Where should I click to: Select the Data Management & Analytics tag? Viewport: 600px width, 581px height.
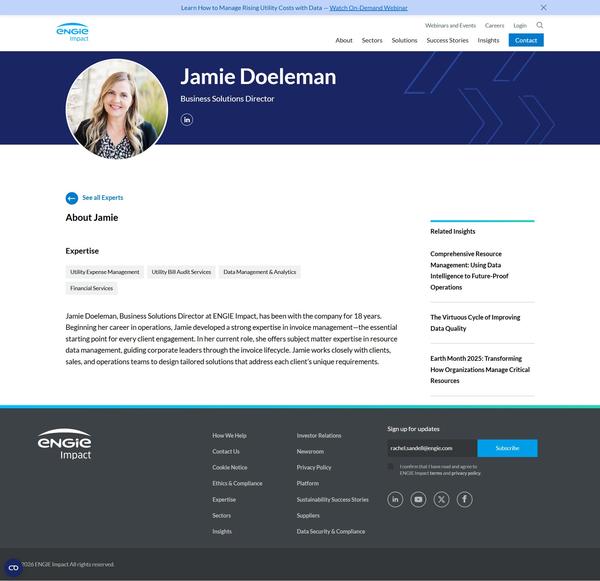click(260, 272)
